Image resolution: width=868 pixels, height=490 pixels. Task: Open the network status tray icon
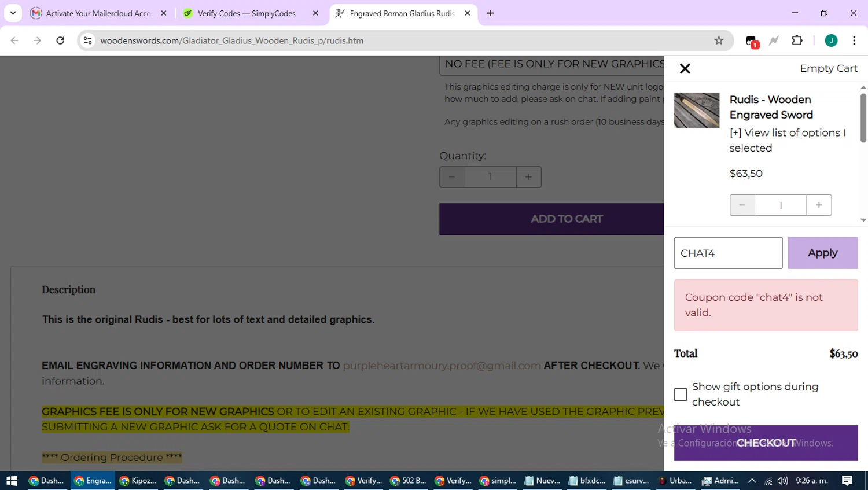[768, 481]
